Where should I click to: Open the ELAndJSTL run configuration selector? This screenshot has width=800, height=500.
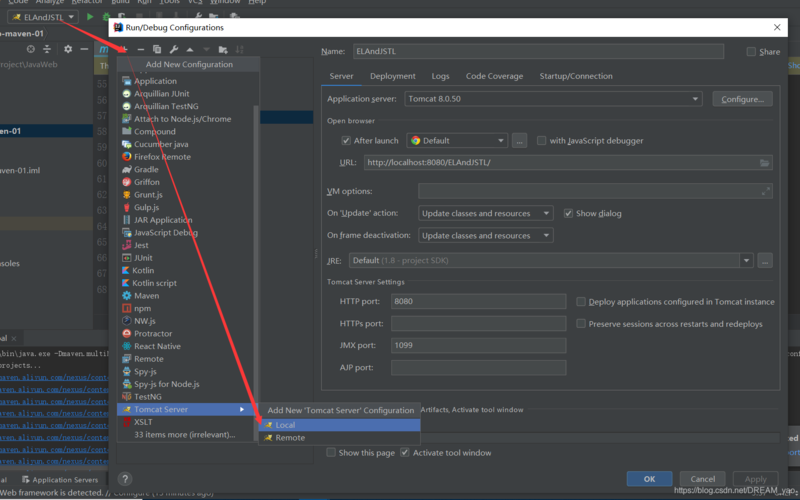coord(43,17)
